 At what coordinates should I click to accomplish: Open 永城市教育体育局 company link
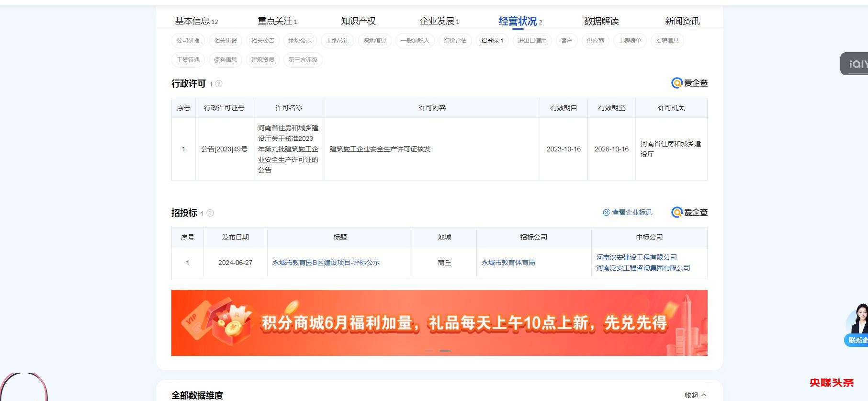tap(508, 263)
